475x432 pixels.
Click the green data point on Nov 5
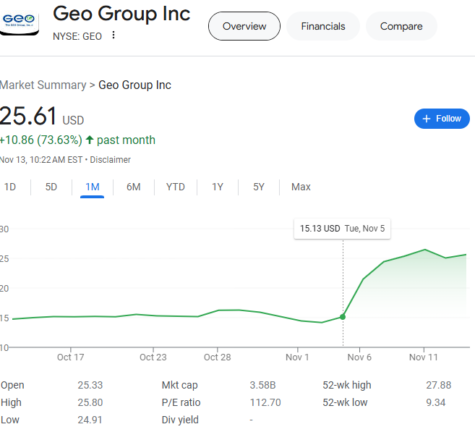[343, 317]
